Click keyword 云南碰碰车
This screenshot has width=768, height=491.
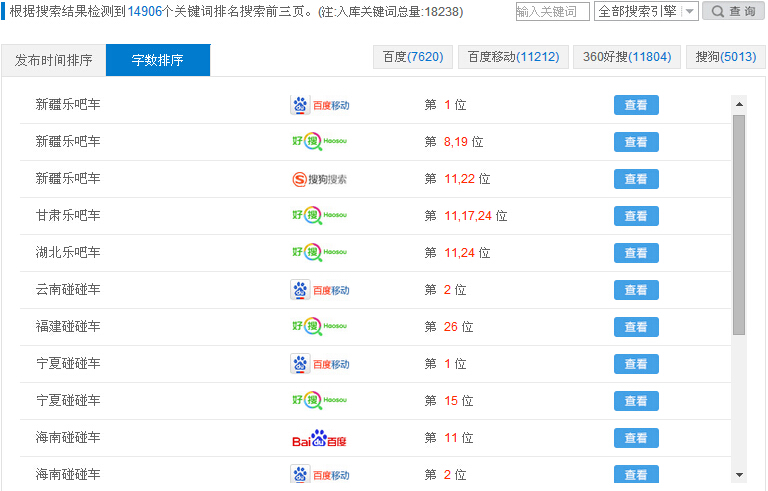[x=68, y=290]
